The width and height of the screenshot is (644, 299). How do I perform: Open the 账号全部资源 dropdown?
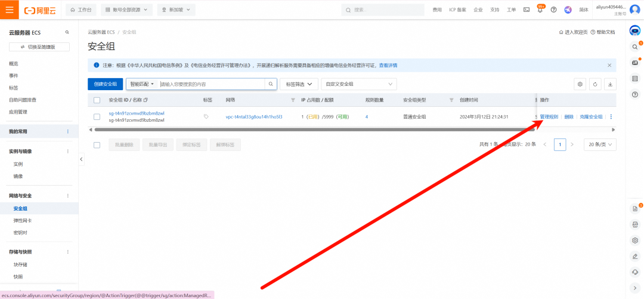coord(126,10)
